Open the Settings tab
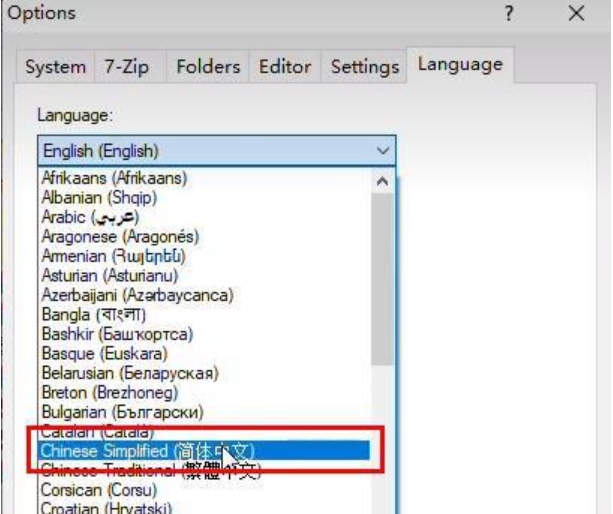 pyautogui.click(x=364, y=67)
